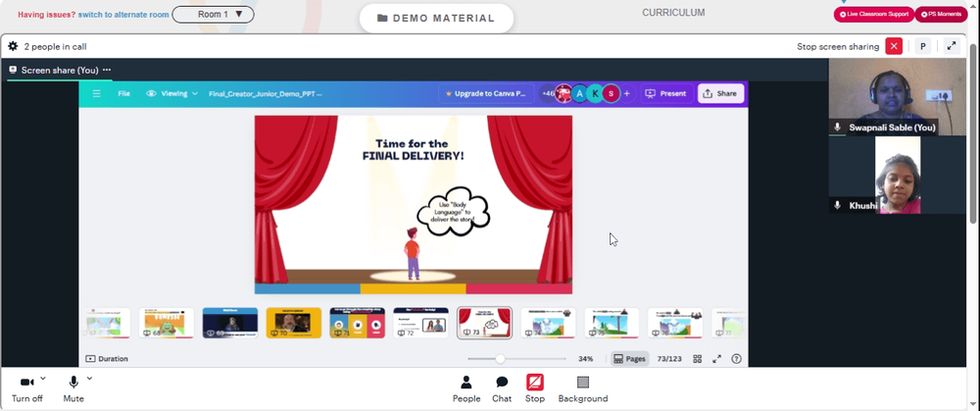Screen dimensions: 980x411
Task: Click the page vertical scrollbar
Action: point(973,132)
